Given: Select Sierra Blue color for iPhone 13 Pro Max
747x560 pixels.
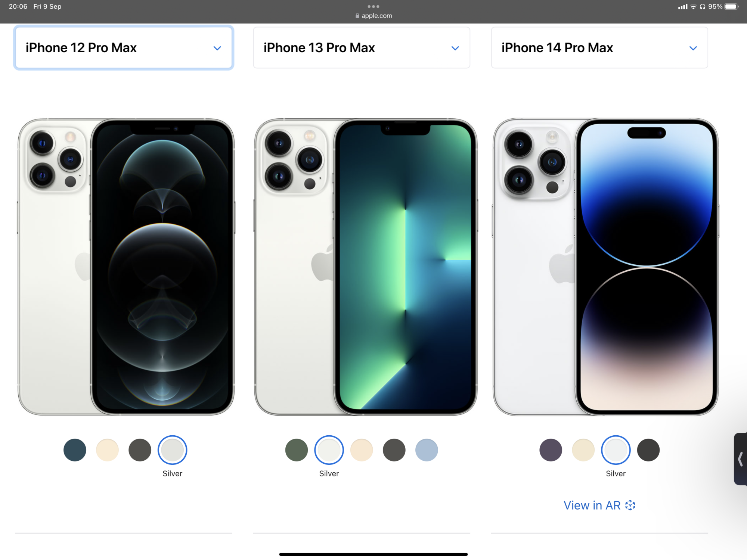Looking at the screenshot, I should click(x=427, y=450).
